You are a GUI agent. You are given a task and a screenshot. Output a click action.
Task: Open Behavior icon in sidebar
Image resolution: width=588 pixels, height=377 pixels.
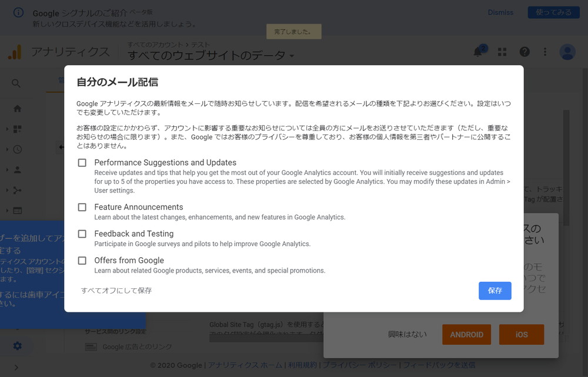[x=17, y=211]
